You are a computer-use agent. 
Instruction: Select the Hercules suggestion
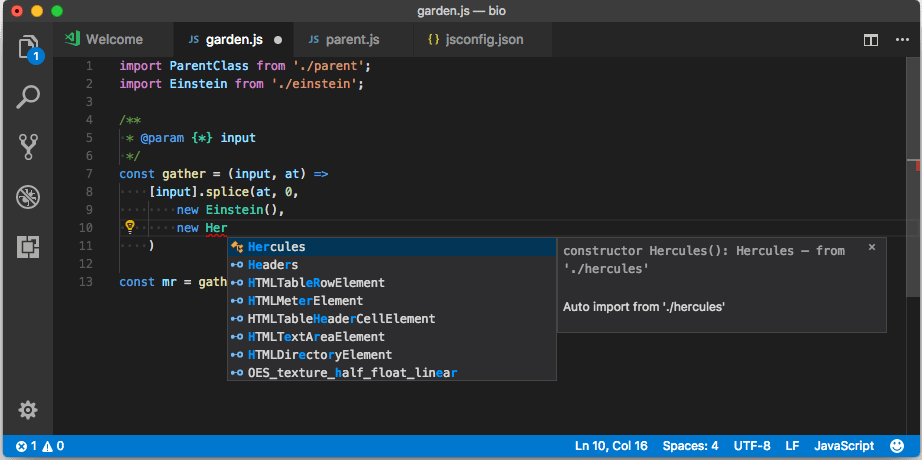coord(277,247)
